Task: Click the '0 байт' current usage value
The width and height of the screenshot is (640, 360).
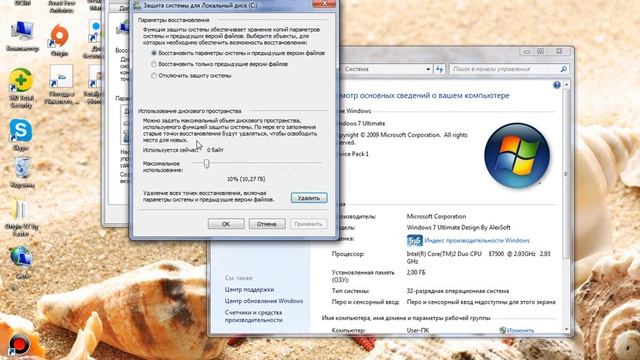Action: [215, 150]
